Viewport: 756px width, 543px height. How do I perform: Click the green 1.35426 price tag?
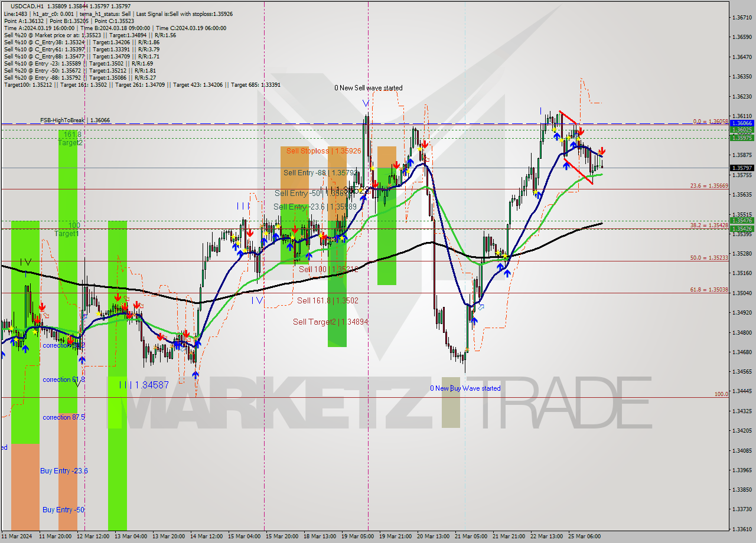(x=742, y=228)
